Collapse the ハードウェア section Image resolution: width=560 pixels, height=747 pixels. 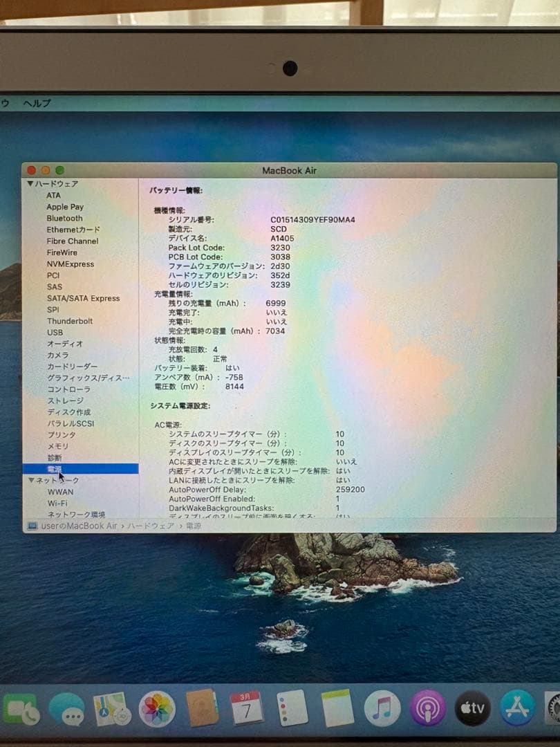click(30, 183)
